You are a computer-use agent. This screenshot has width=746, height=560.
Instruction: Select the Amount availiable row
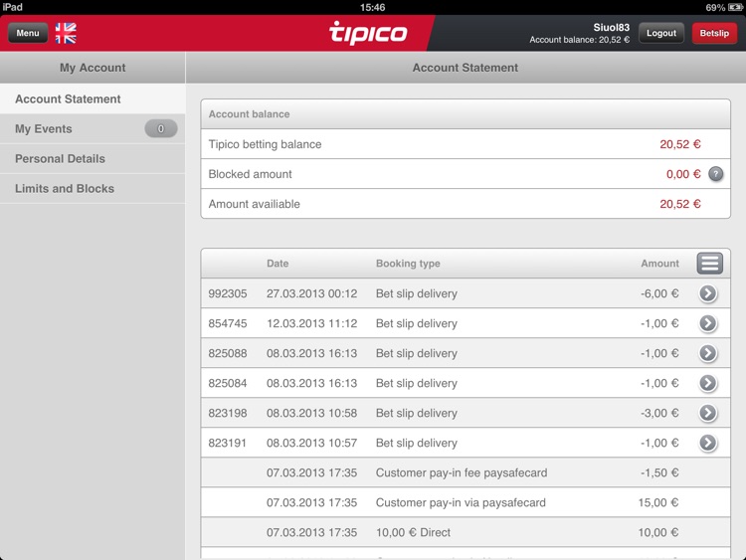pyautogui.click(x=466, y=204)
